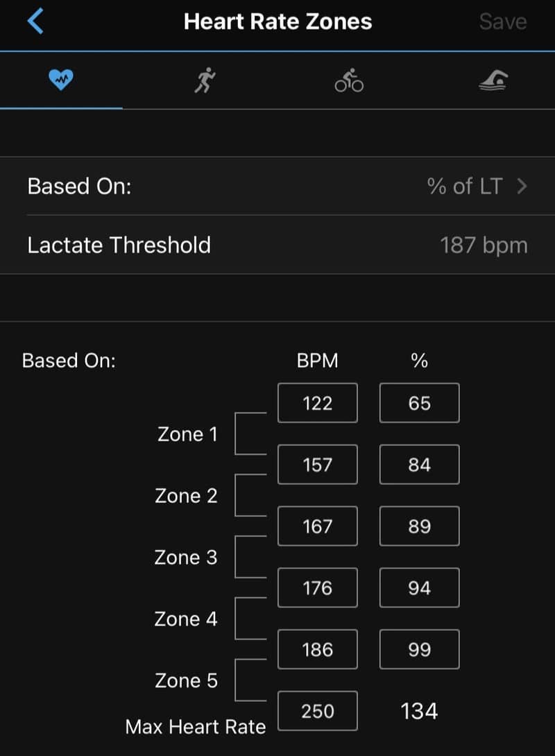This screenshot has height=756, width=555.
Task: Edit the 65 percent field
Action: [x=420, y=403]
